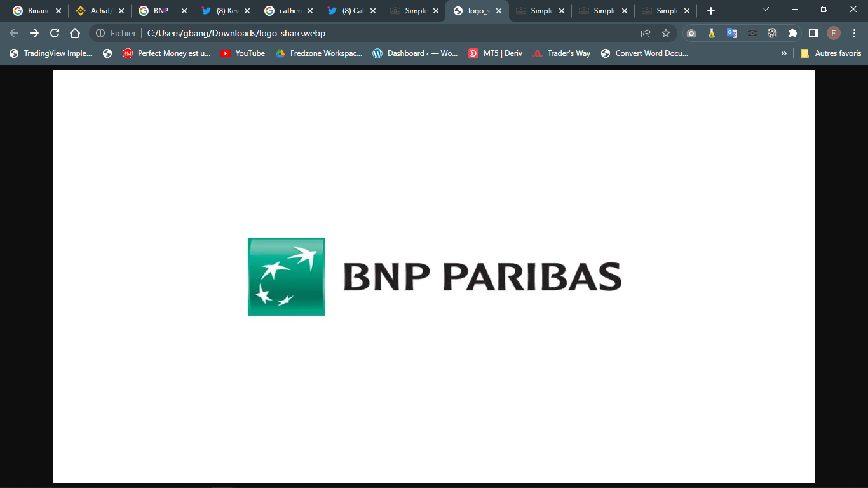Open a new tab with plus button
Screen dimensions: 868x488
(x=711, y=11)
